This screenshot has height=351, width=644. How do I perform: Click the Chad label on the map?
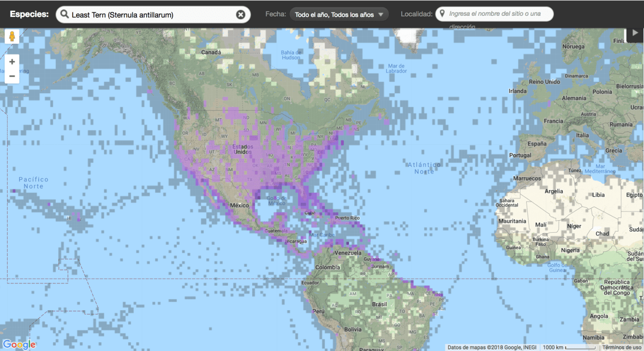(602, 234)
